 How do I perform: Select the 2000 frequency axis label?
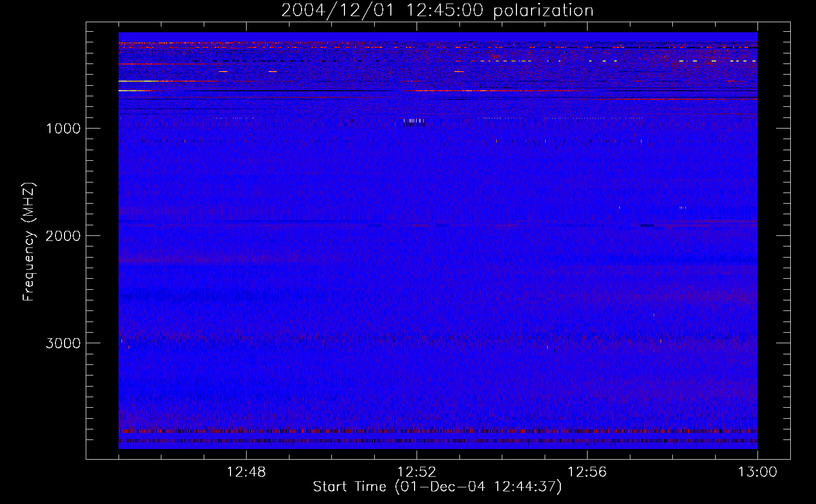pyautogui.click(x=63, y=236)
